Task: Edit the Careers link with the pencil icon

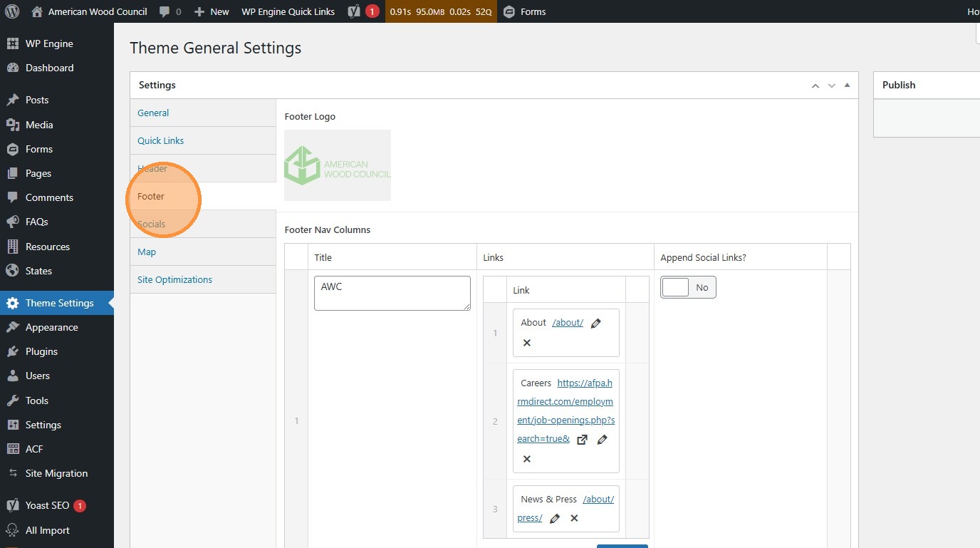Action: [x=602, y=440]
